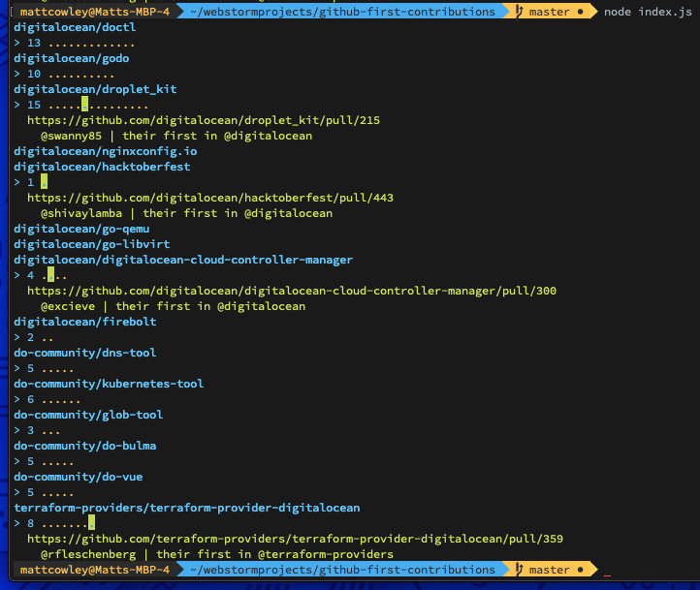Screen dimensions: 700x590
Task: Click the '> 8' count under terraform-provider-digitalocean
Action: click(24, 523)
